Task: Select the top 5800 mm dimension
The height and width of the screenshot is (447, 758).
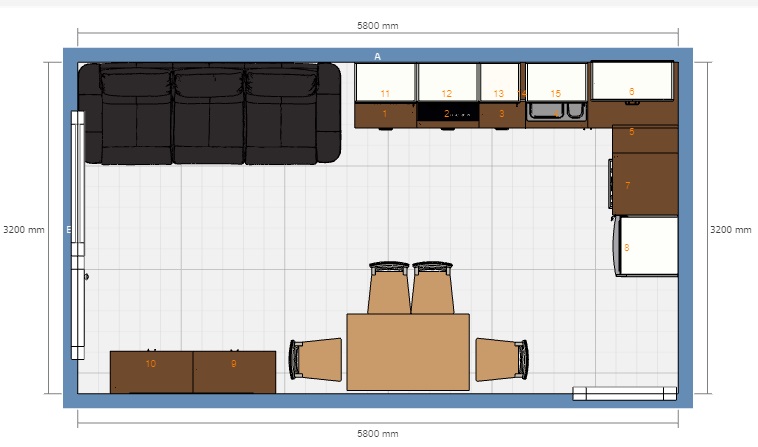Action: click(378, 26)
